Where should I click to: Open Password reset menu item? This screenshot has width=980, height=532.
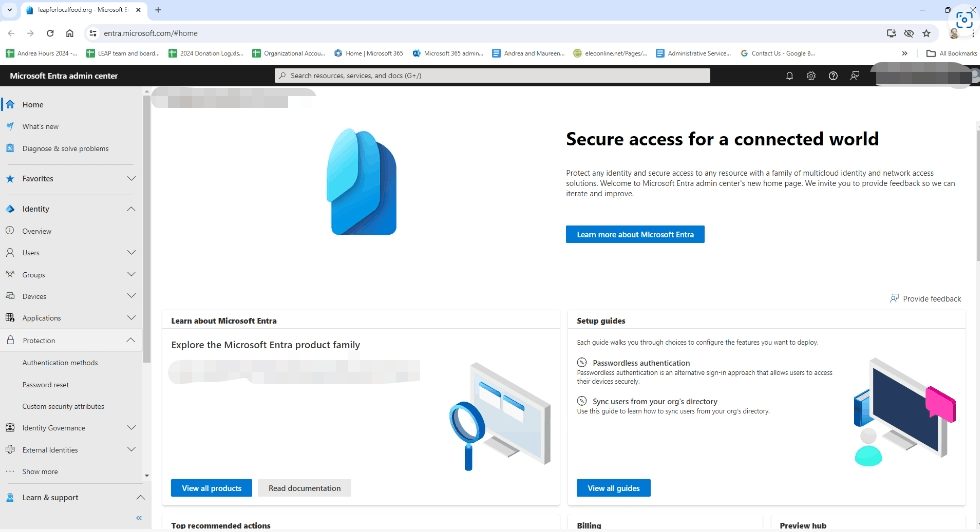pyautogui.click(x=46, y=384)
